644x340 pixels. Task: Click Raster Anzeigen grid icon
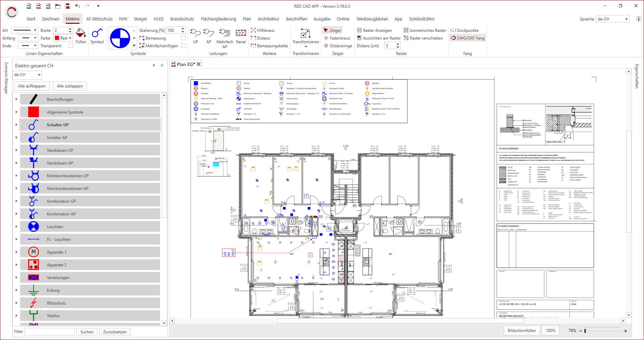[x=359, y=30]
